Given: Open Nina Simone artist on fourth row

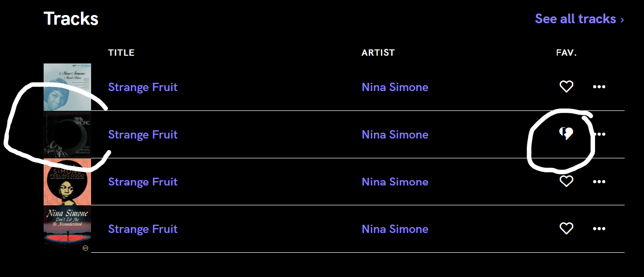Looking at the screenshot, I should pos(394,229).
